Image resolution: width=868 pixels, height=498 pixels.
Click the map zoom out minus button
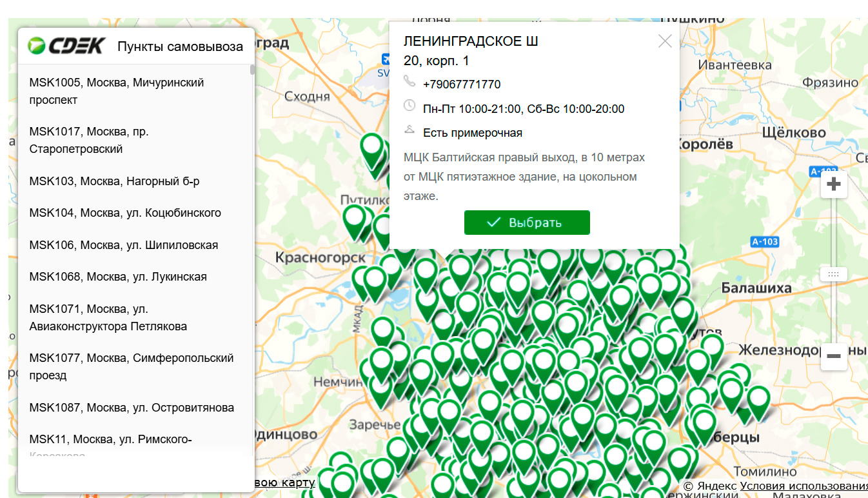pos(833,356)
